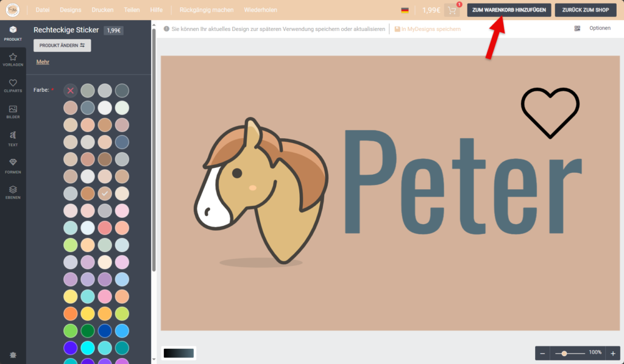Click the QR code icon
Screen dimensions: 624x364
tap(577, 29)
